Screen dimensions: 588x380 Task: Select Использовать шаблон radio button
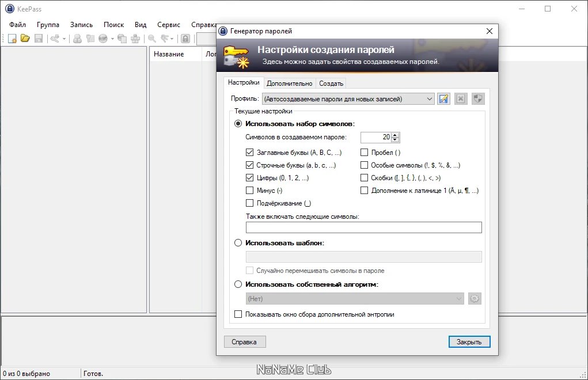[238, 243]
